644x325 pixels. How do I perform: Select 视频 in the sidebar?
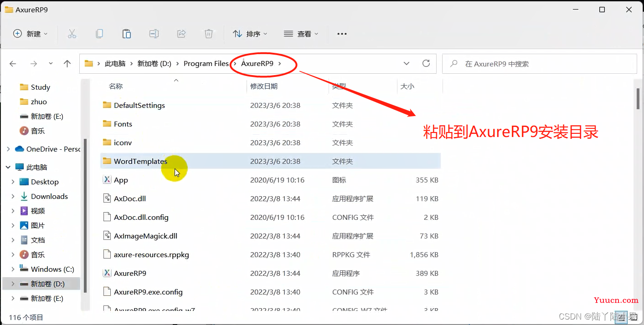tap(38, 211)
